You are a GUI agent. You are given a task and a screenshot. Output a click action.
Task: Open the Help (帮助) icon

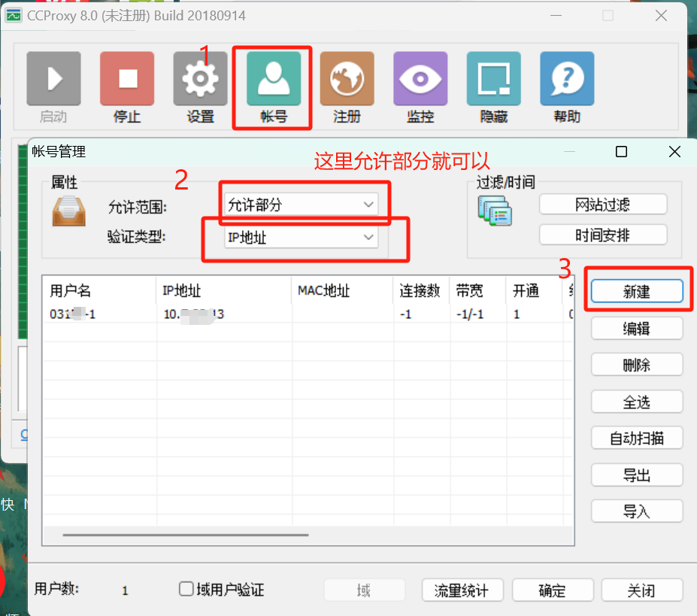click(567, 79)
